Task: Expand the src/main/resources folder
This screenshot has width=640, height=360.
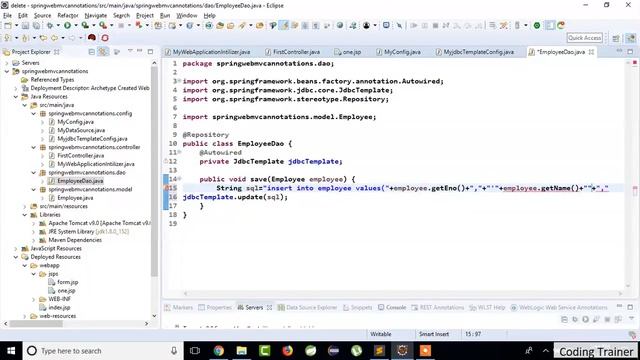Action: [25, 207]
